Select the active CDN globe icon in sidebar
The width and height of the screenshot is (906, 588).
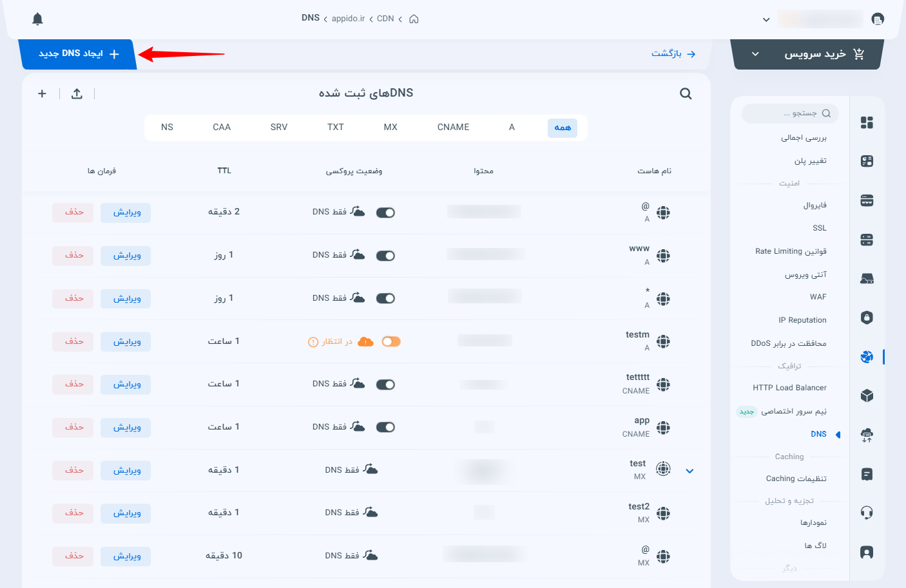867,356
